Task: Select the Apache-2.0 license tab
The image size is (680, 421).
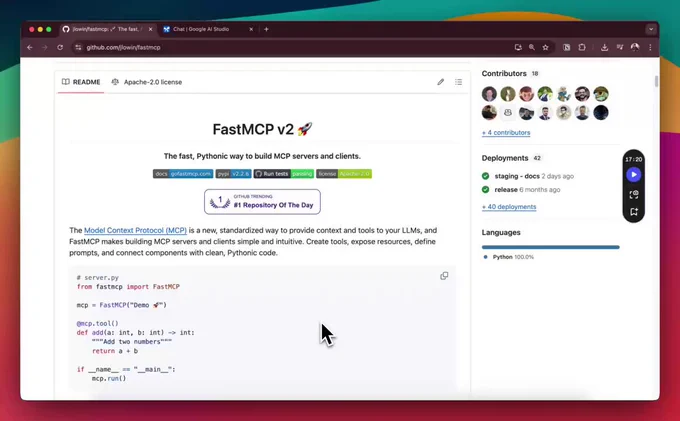Action: [x=147, y=82]
